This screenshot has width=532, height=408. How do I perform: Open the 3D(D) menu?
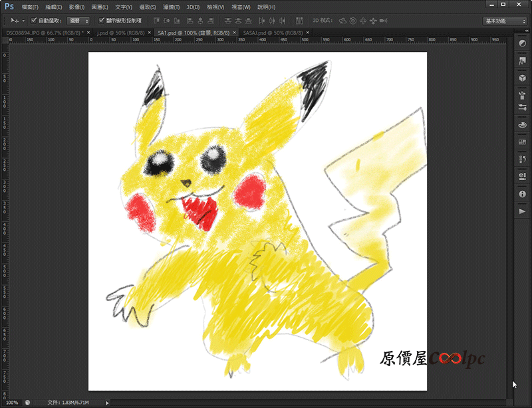click(193, 7)
